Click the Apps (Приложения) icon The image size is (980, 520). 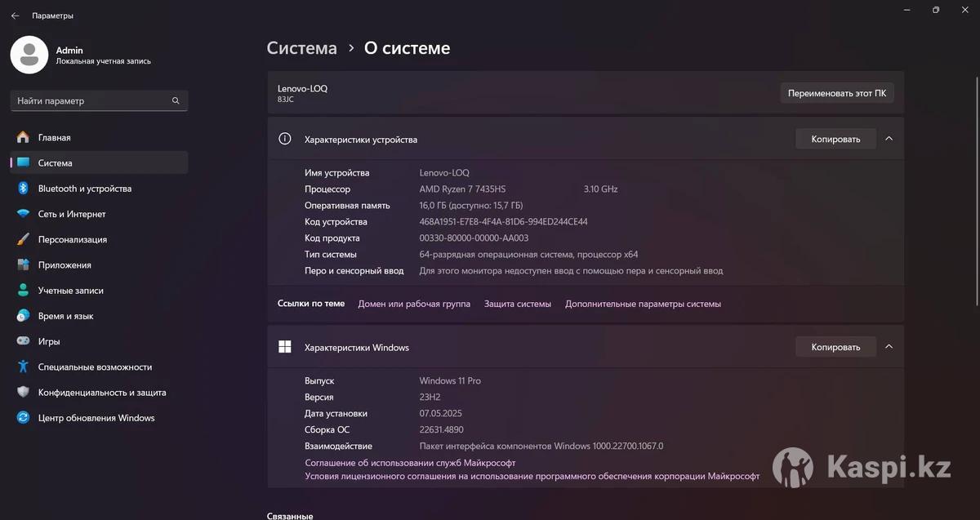pyautogui.click(x=23, y=265)
